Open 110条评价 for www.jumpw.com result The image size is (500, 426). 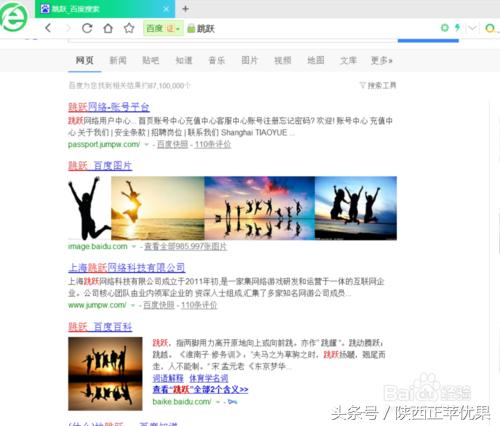tap(199, 305)
